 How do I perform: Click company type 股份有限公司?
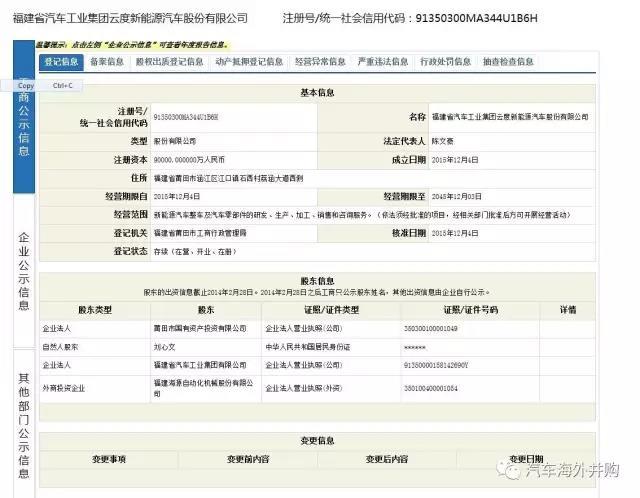175,141
